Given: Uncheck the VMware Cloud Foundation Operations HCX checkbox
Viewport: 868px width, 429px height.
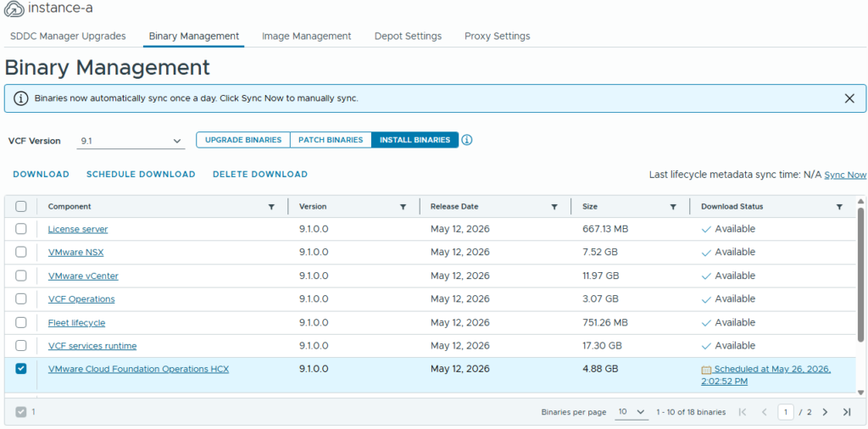Looking at the screenshot, I should (x=20, y=369).
